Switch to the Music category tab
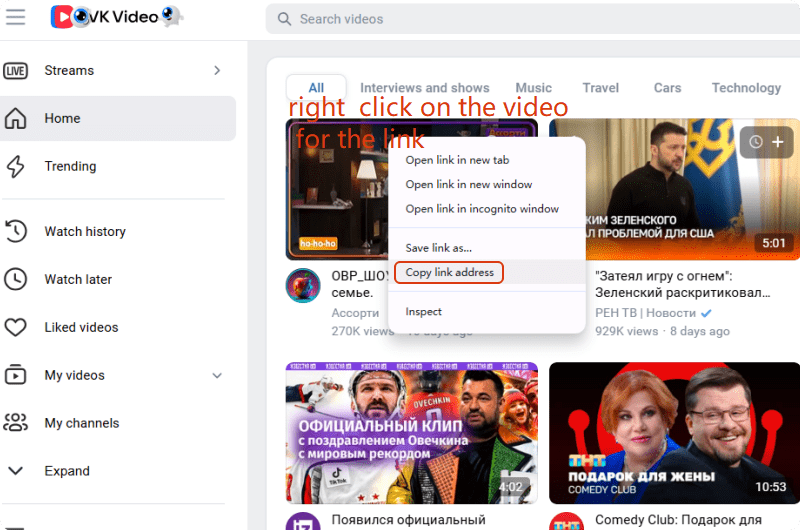800x530 pixels. point(533,88)
